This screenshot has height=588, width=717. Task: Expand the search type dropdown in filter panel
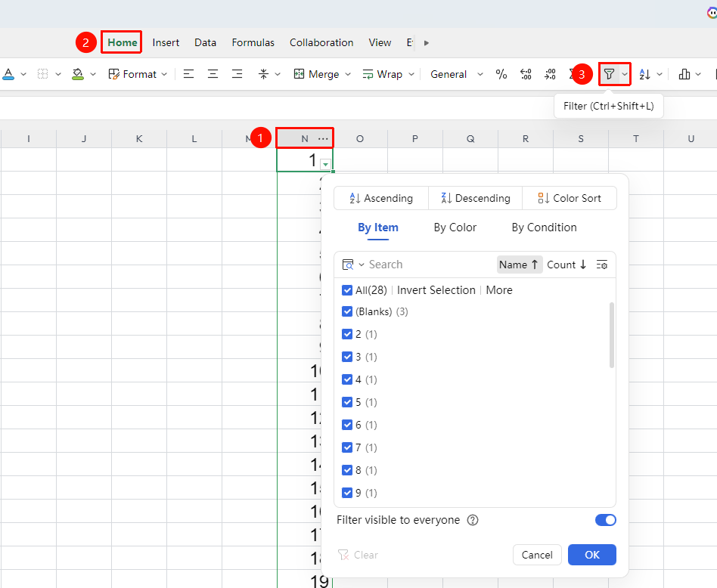(362, 265)
